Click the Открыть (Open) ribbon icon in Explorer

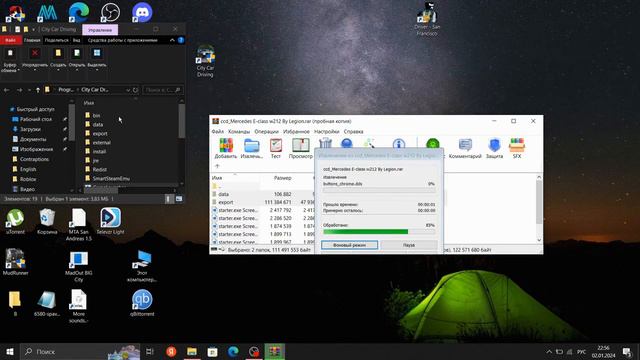pos(77,53)
